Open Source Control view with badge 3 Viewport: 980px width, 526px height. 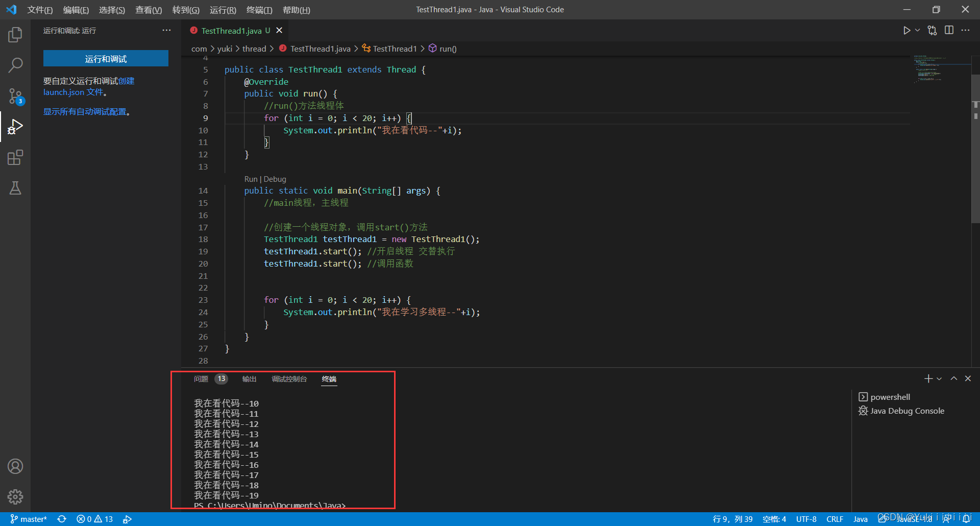coord(15,96)
